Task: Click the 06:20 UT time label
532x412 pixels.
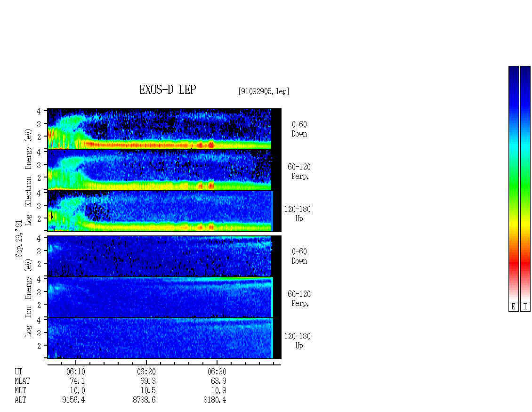Action: click(x=146, y=372)
